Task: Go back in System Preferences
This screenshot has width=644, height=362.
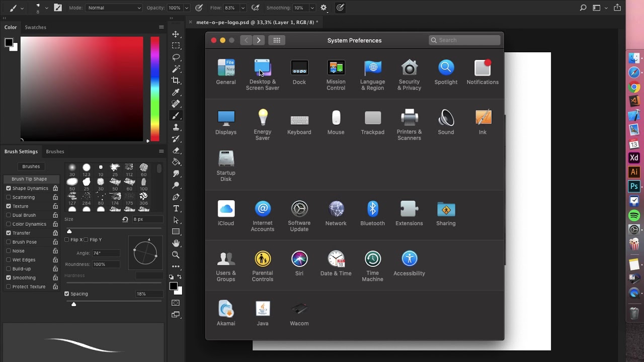Action: 246,40
